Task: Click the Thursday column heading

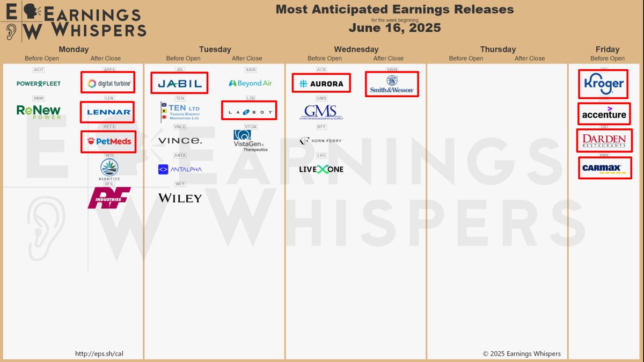Action: click(498, 49)
